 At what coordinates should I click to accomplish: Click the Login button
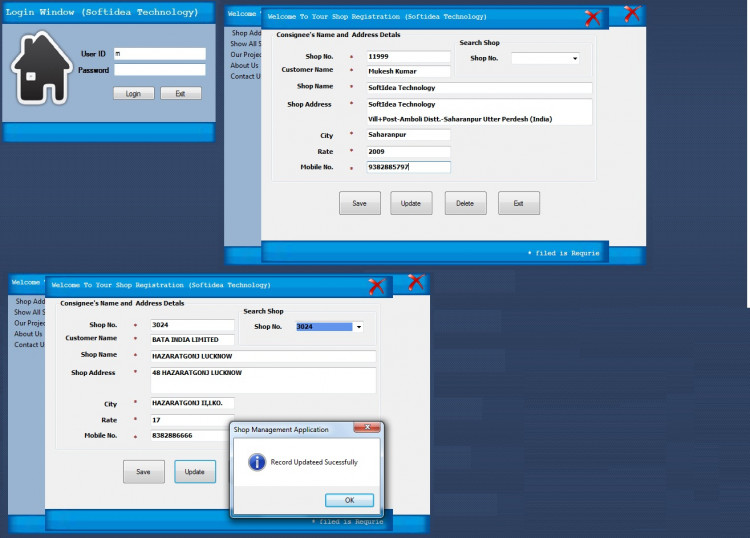coord(133,94)
